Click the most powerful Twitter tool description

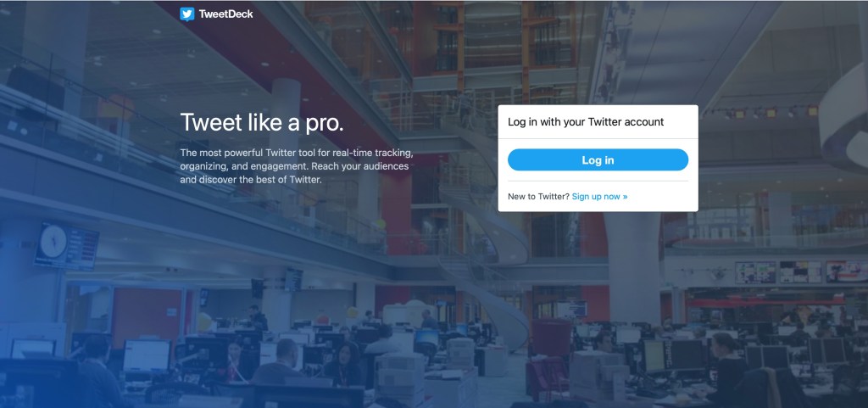296,165
